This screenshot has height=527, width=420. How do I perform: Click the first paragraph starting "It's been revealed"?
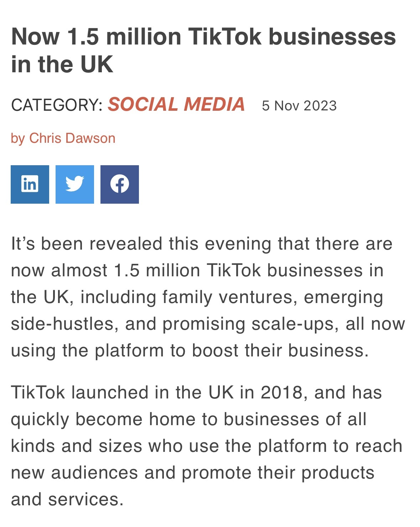point(208,297)
